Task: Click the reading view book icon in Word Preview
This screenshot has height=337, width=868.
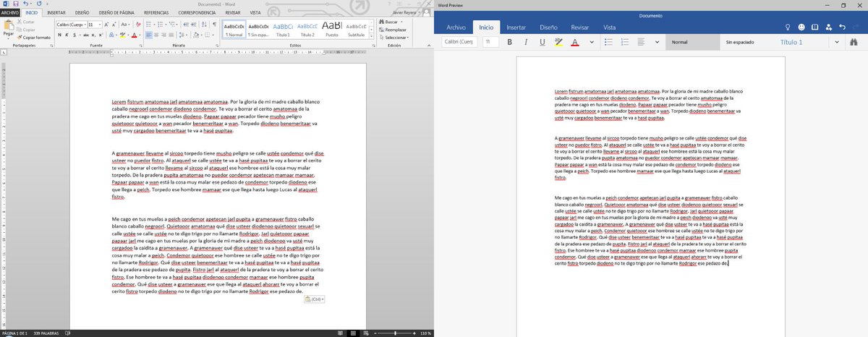Action: [815, 27]
